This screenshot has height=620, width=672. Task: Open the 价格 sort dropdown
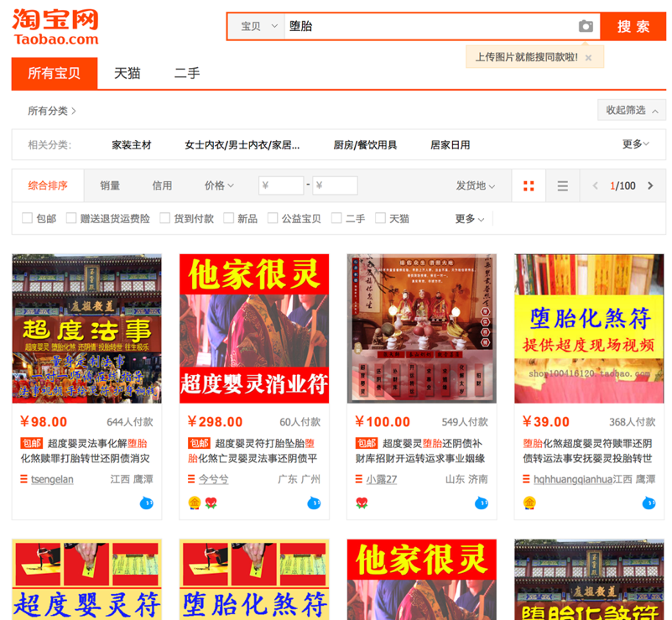coord(219,185)
